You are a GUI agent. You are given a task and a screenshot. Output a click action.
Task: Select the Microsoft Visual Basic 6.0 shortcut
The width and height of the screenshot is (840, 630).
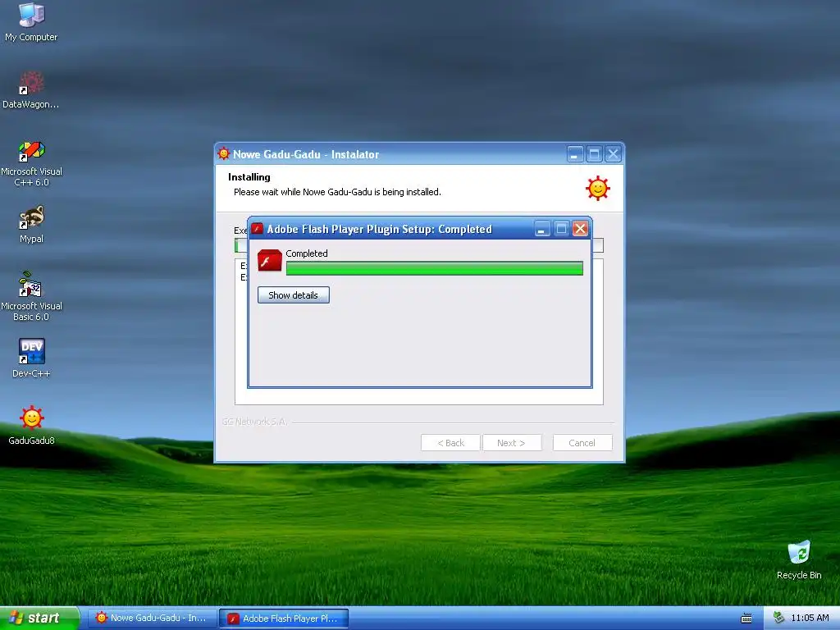(31, 296)
